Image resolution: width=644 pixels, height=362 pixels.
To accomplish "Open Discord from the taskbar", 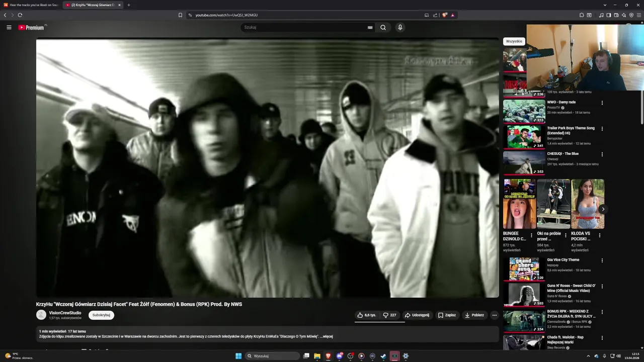I will [340, 356].
